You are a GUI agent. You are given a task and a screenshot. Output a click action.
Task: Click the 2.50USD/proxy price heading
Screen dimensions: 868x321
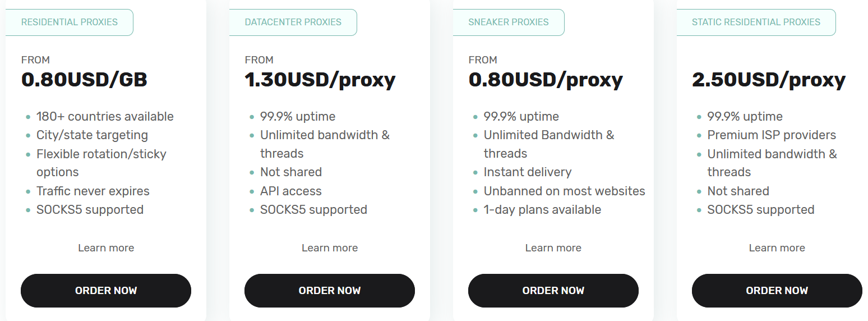[769, 80]
